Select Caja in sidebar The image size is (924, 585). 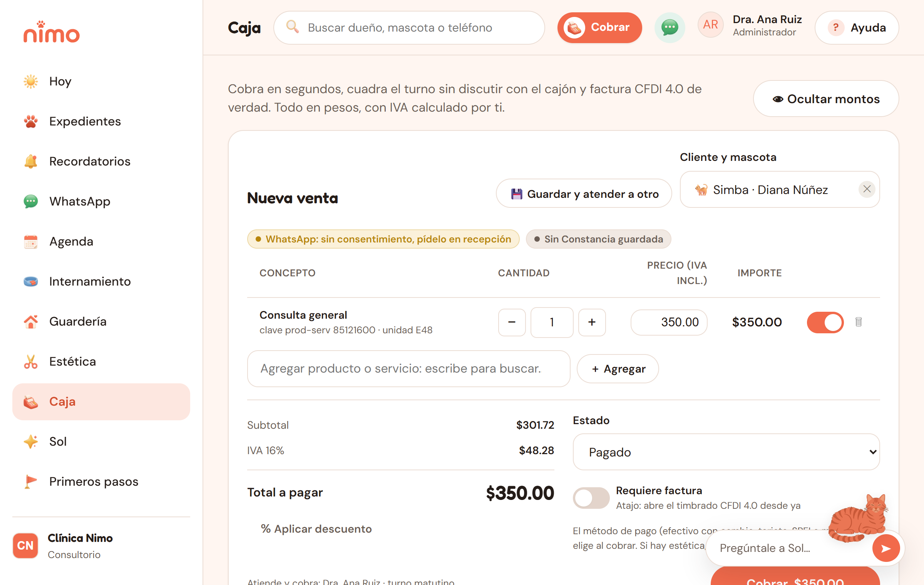101,402
